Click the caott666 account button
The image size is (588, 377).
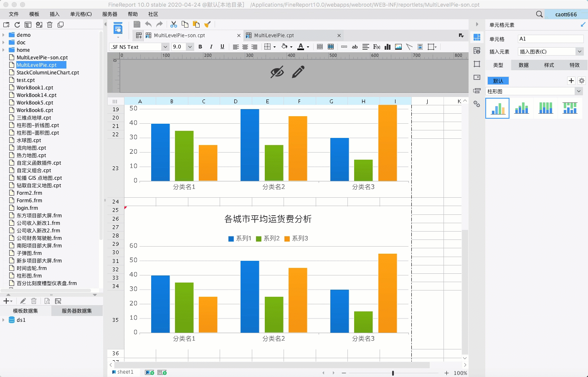pos(566,14)
